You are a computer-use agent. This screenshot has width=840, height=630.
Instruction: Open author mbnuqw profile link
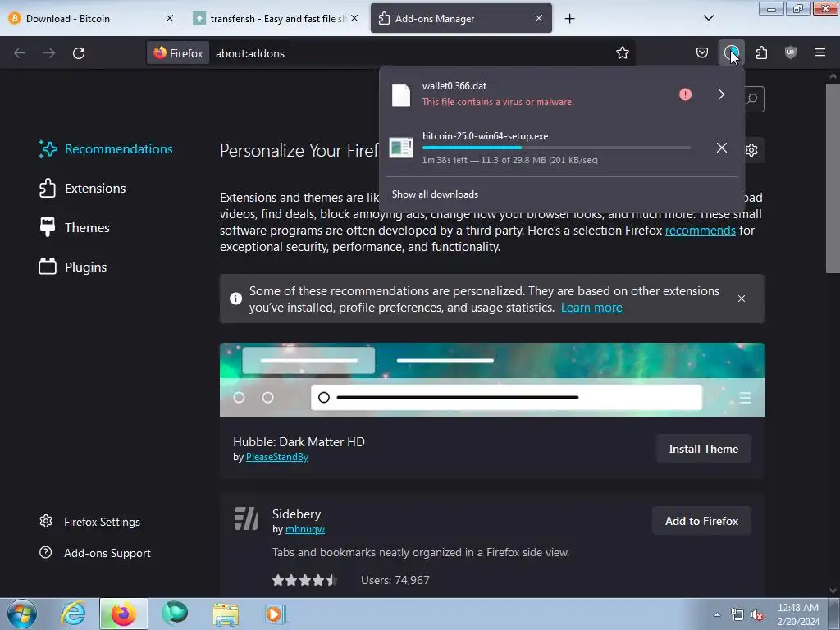[x=305, y=529]
